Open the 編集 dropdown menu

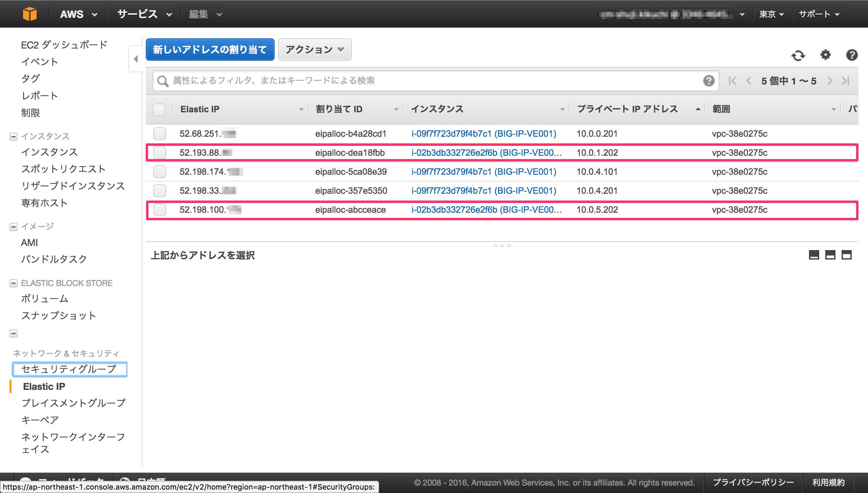coord(205,14)
